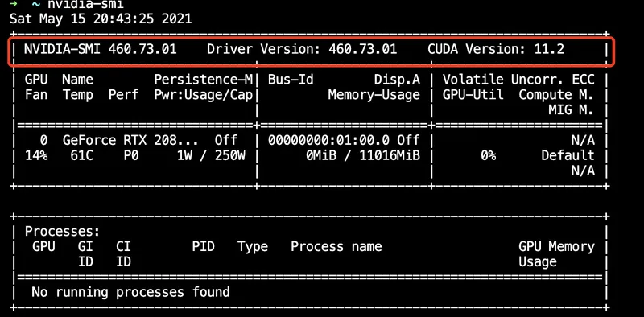Image resolution: width=644 pixels, height=317 pixels.
Task: Click fan speed value '14%'
Action: click(x=36, y=155)
